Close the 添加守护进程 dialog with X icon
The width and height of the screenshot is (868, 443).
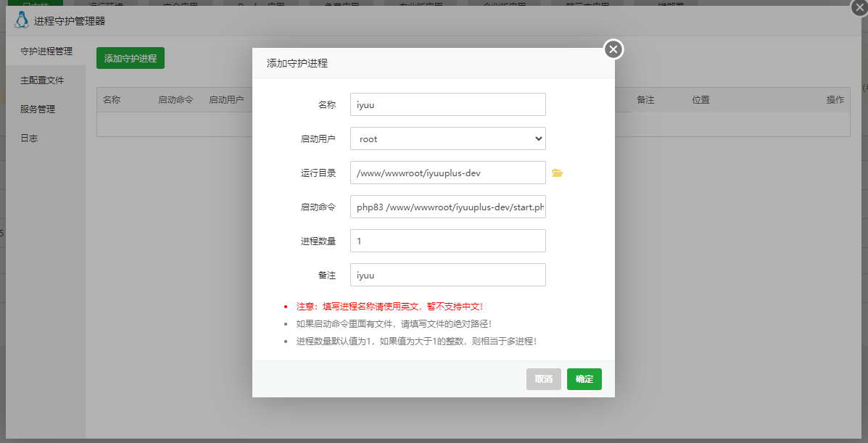pos(613,49)
